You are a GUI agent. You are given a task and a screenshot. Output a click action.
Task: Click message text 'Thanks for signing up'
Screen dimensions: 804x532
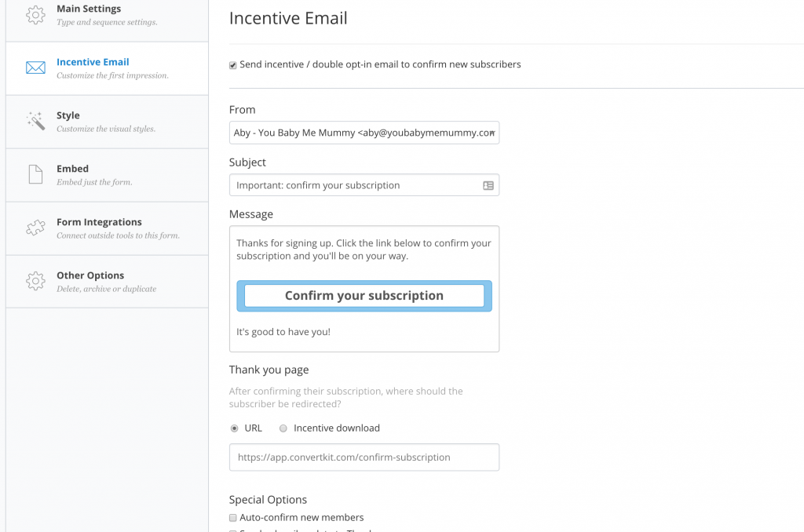pos(284,243)
